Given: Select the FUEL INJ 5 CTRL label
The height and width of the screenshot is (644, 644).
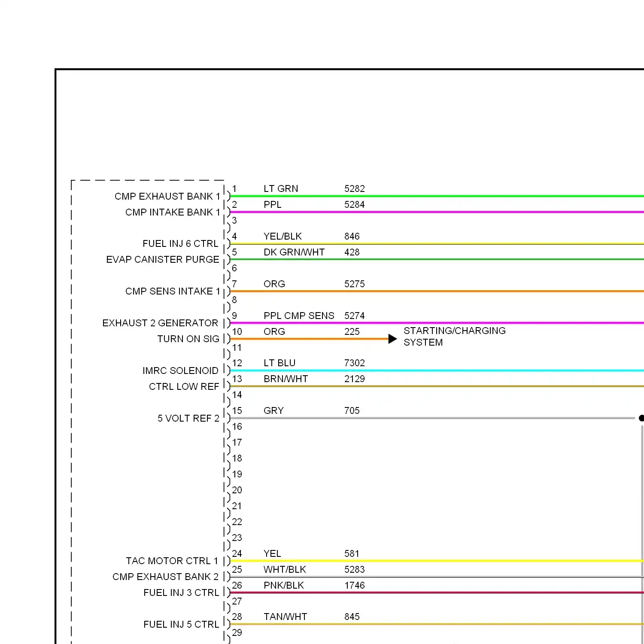Looking at the screenshot, I should [x=181, y=624].
